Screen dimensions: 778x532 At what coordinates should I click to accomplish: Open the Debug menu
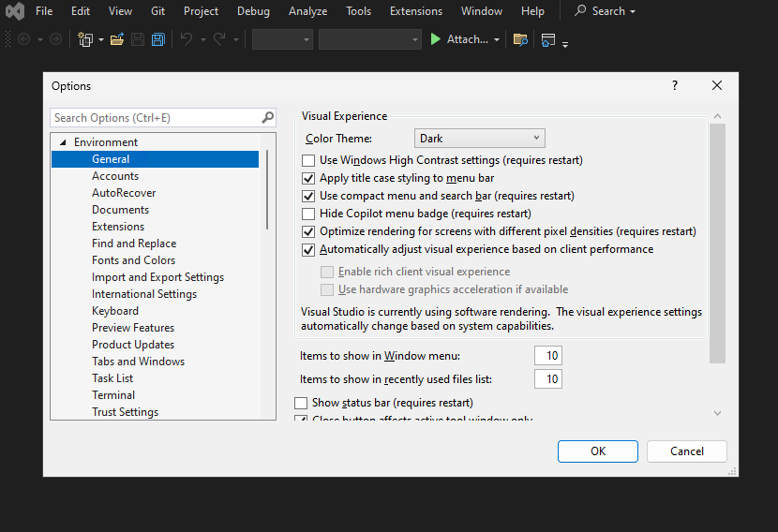point(253,11)
